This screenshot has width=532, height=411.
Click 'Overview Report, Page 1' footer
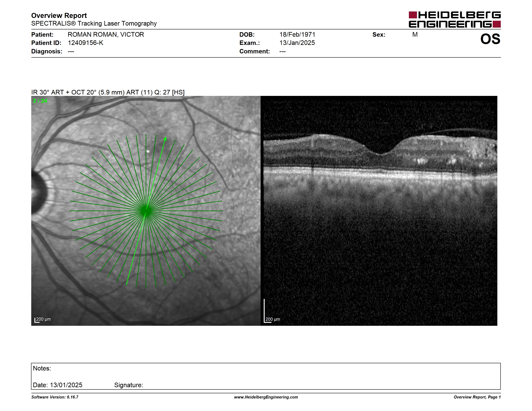tap(477, 397)
